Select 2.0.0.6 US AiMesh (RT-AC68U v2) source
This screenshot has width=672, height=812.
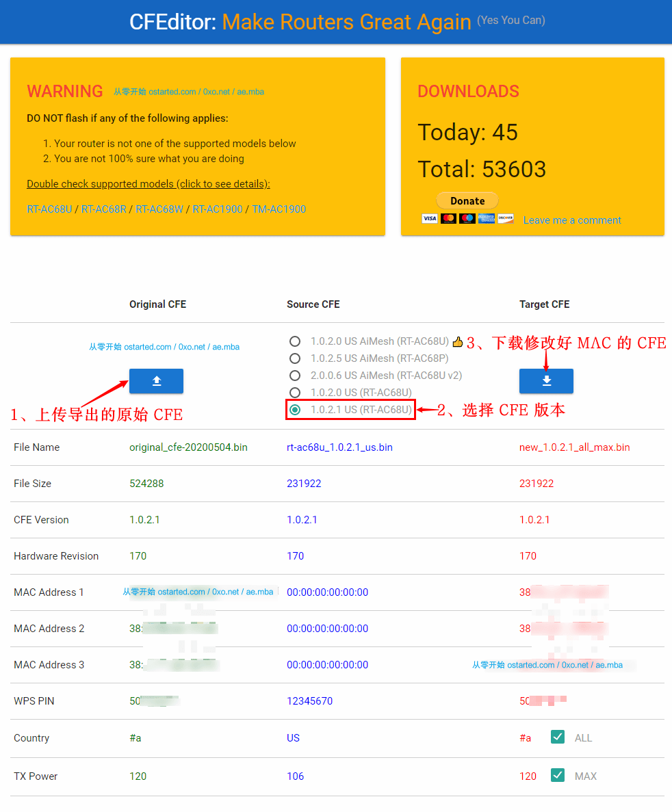[295, 376]
